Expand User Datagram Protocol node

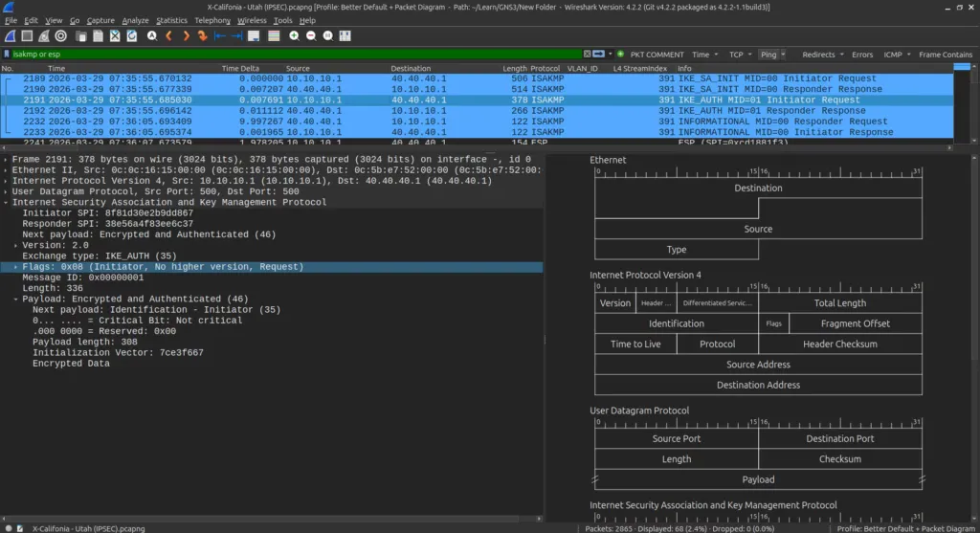click(x=6, y=191)
